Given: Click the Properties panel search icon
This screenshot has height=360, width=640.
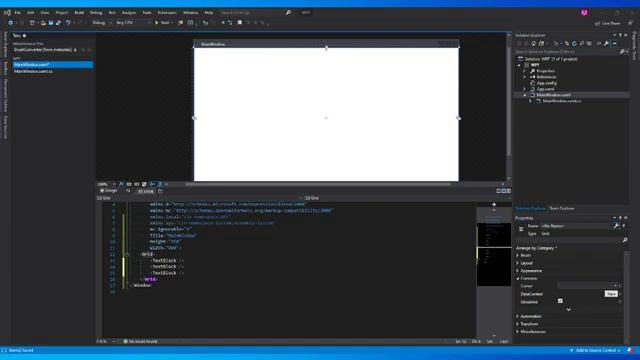Looking at the screenshot, I should [x=624, y=240].
